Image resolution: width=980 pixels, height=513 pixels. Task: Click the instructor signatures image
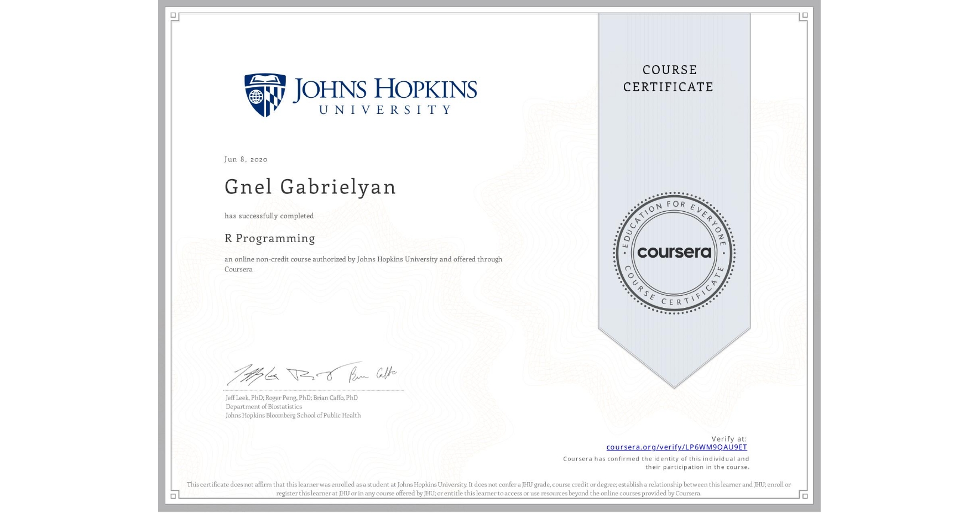point(312,375)
